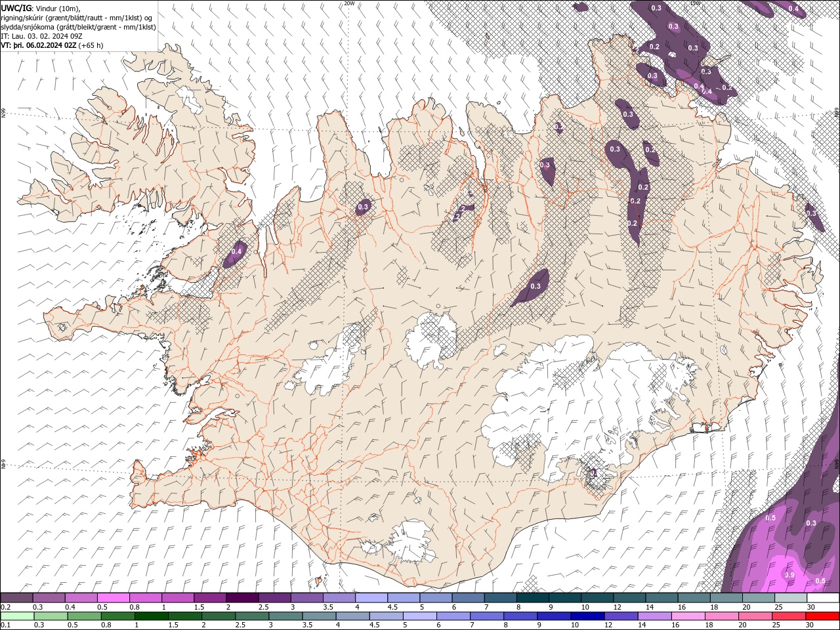Image resolution: width=840 pixels, height=630 pixels.
Task: Click the white snow swatch labeled 30
Action: click(x=822, y=598)
